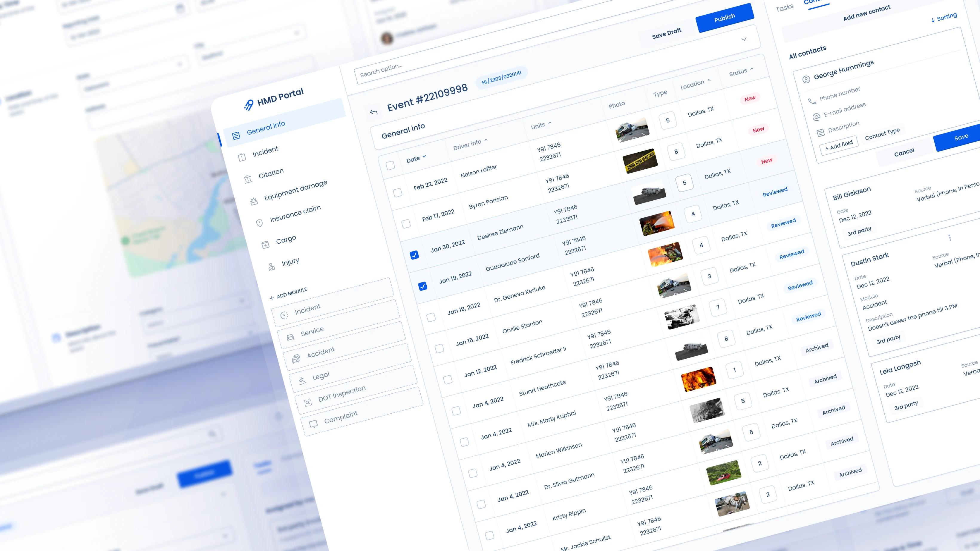Click Cancel in the contact form

904,153
